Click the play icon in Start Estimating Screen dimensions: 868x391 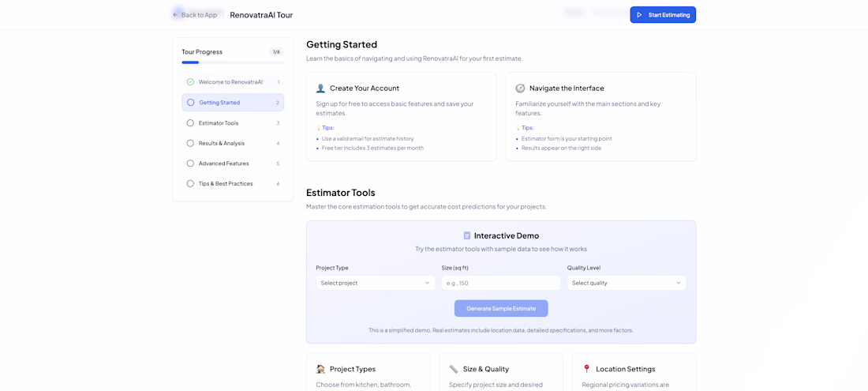click(x=639, y=15)
